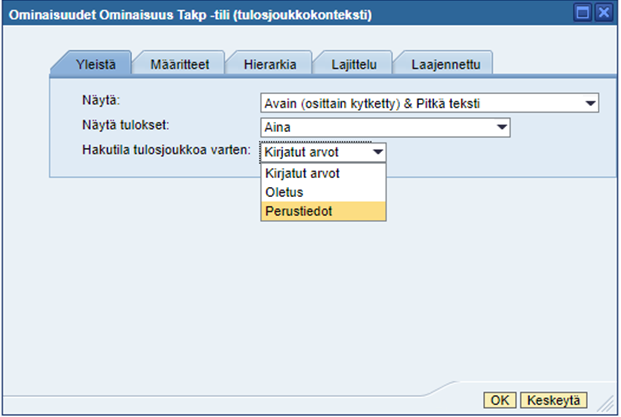
Task: Click the Hakutila tulosjoukkoa varten label
Action: [166, 151]
